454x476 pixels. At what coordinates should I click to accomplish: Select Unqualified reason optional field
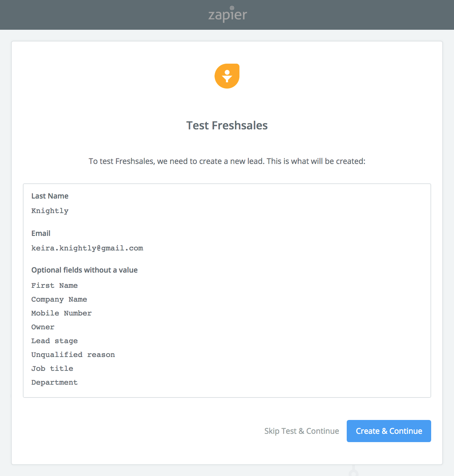coord(73,355)
